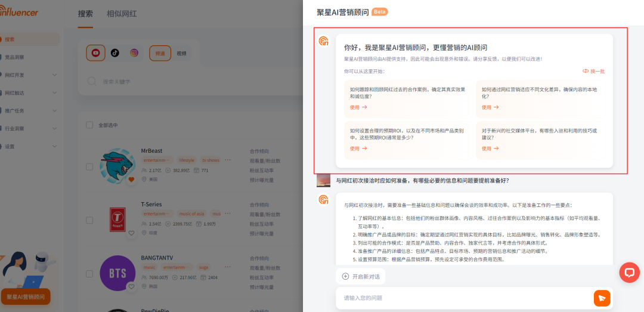Click the music of asia tag
Viewport: 644px width, 312px height.
(193, 214)
